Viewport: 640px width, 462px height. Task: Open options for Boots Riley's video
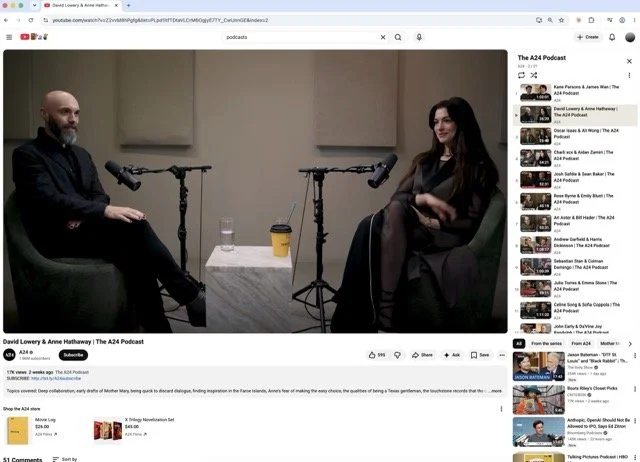[635, 389]
